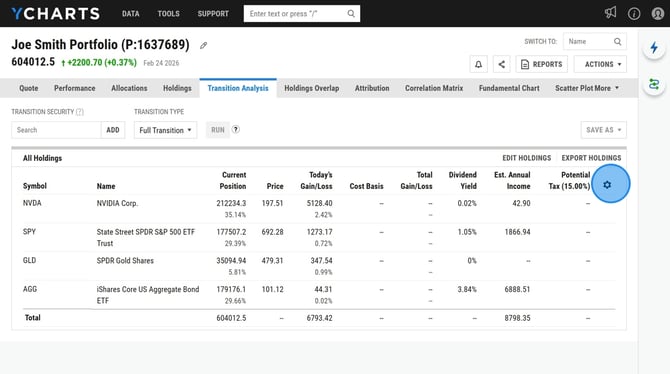Expand the SAVE AS dropdown
This screenshot has width=670, height=374.
(x=603, y=130)
